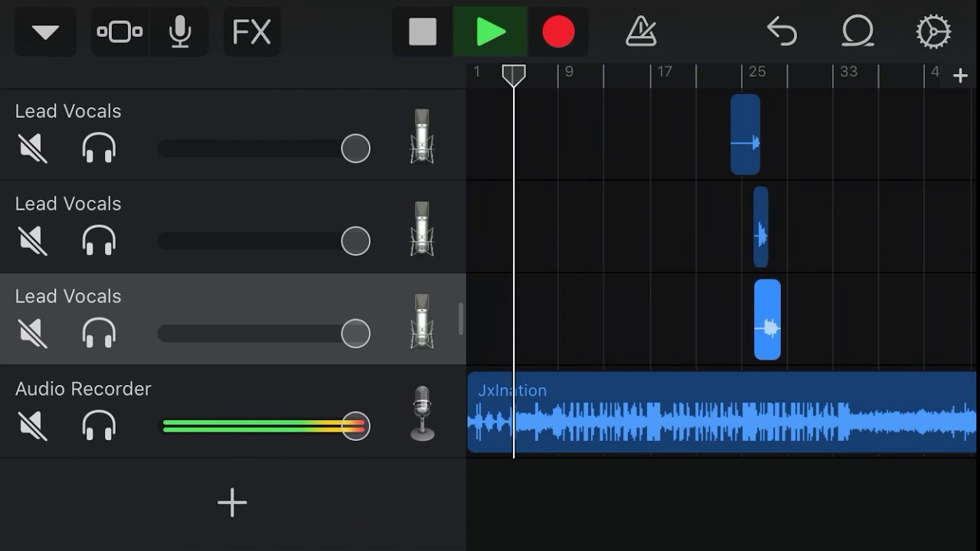The height and width of the screenshot is (551, 980).
Task: Select the audio region on the second Lead Vocals track
Action: point(760,227)
